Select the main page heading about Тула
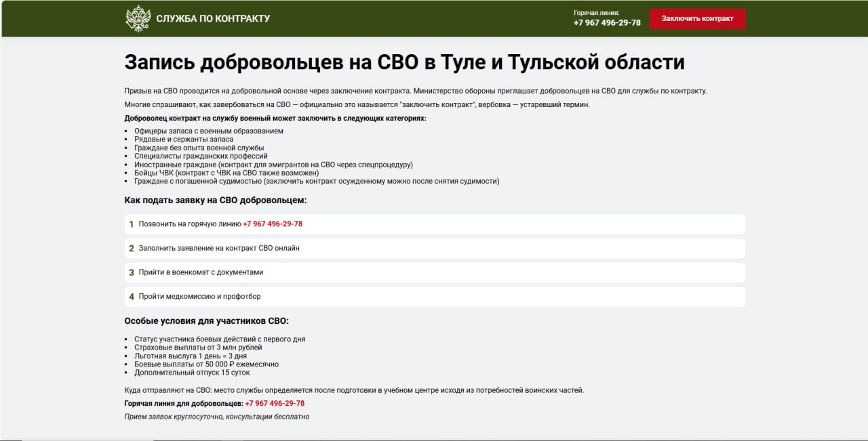Image resolution: width=868 pixels, height=441 pixels. (404, 62)
